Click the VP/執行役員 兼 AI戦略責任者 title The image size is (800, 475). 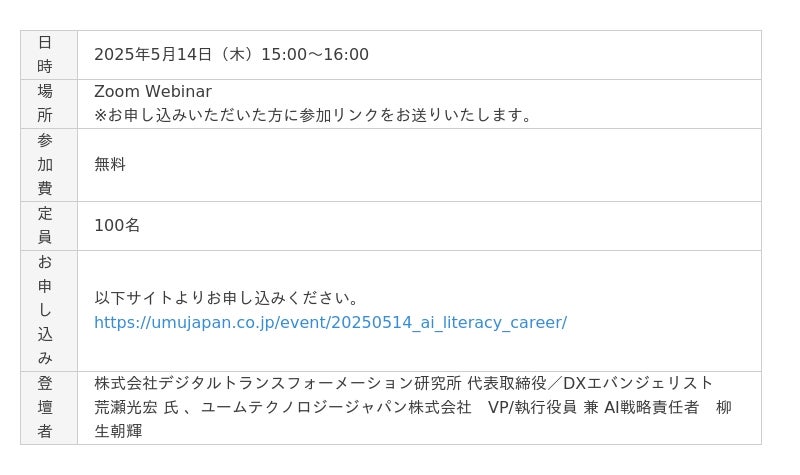[593, 407]
